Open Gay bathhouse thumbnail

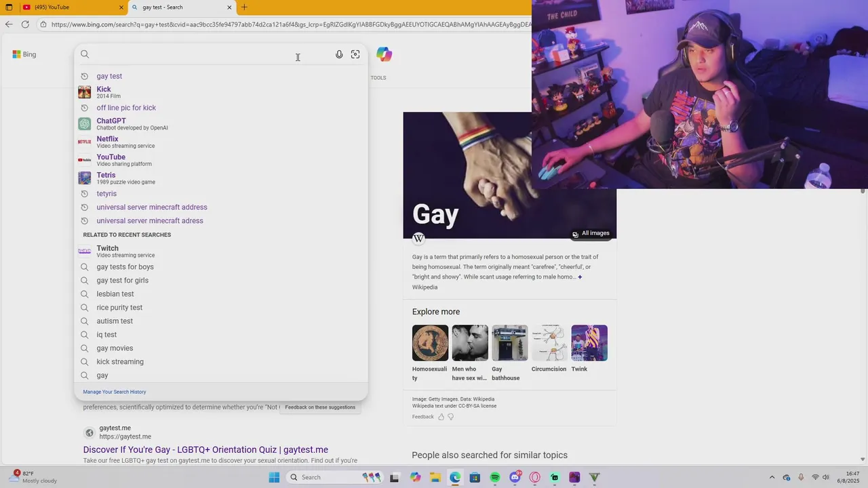tap(509, 343)
